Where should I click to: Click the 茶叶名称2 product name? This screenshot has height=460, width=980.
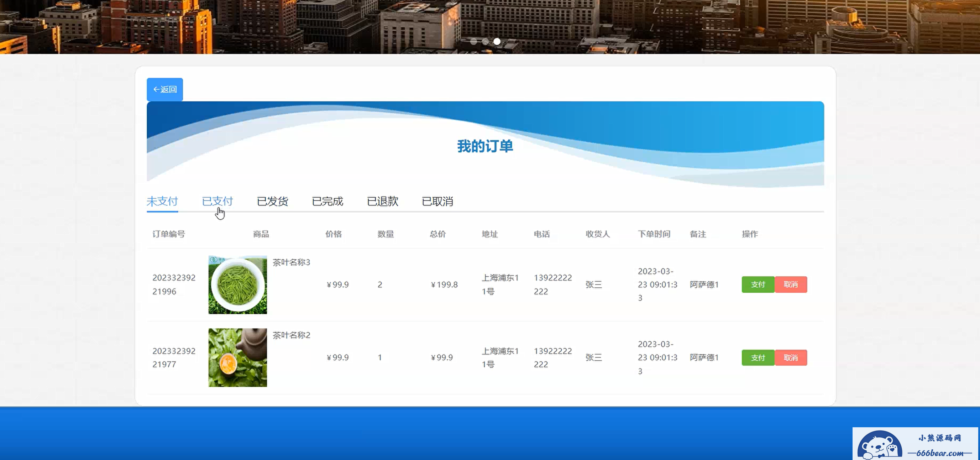point(292,335)
